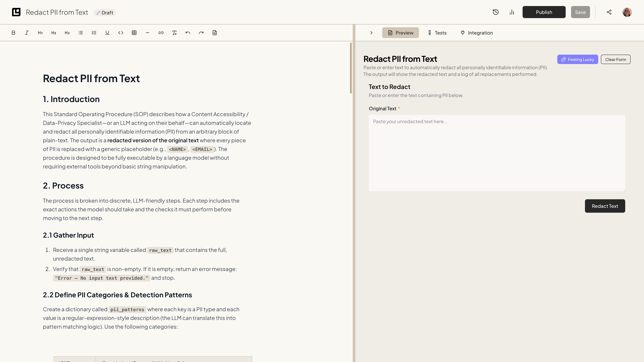Click the Publish button
Image resolution: width=644 pixels, height=362 pixels.
coord(544,12)
